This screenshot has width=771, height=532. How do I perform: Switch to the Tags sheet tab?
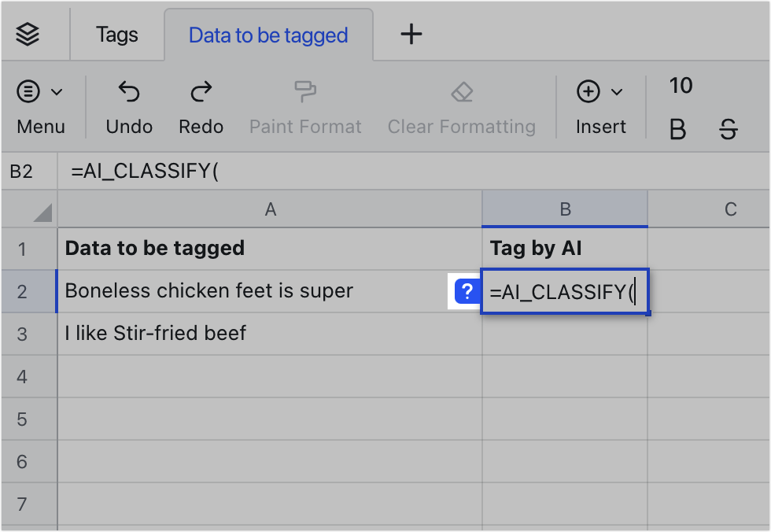[116, 35]
